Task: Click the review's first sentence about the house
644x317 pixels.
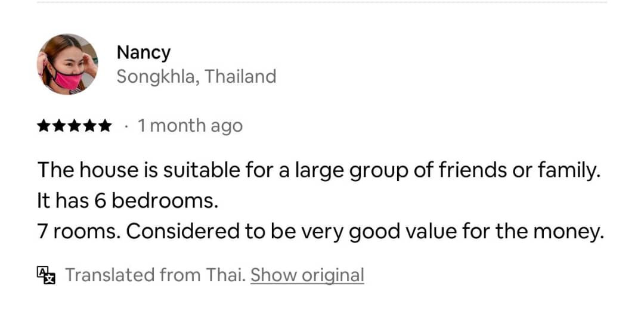Action: point(317,170)
